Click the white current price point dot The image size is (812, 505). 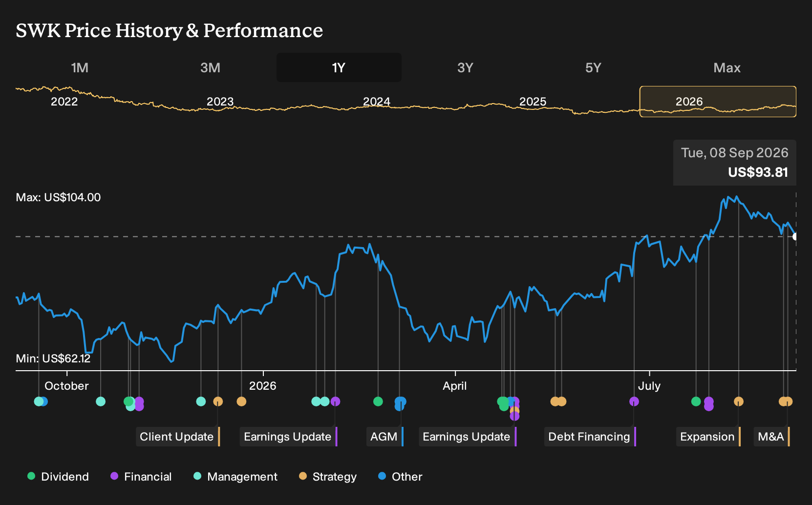click(795, 237)
